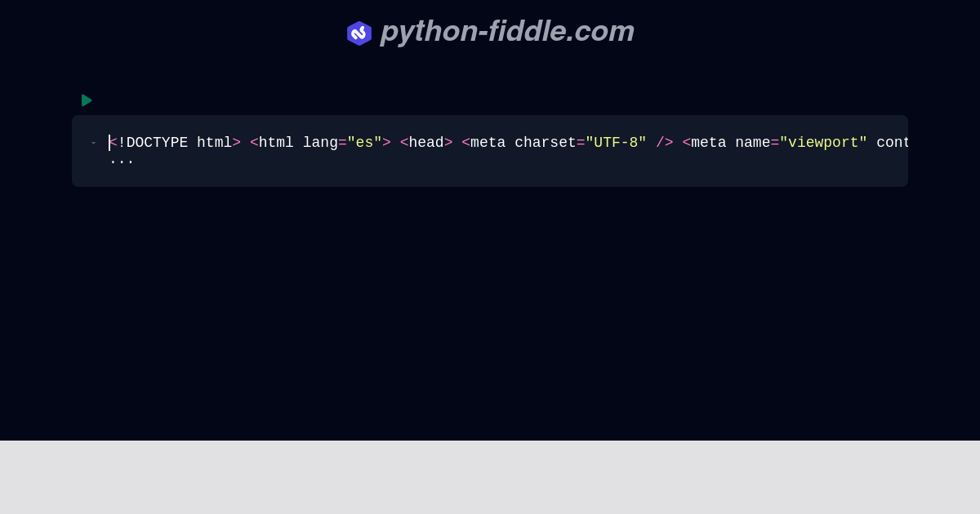Click the "UTF-8" charset string
Screen dimensions: 980x514
click(616, 143)
